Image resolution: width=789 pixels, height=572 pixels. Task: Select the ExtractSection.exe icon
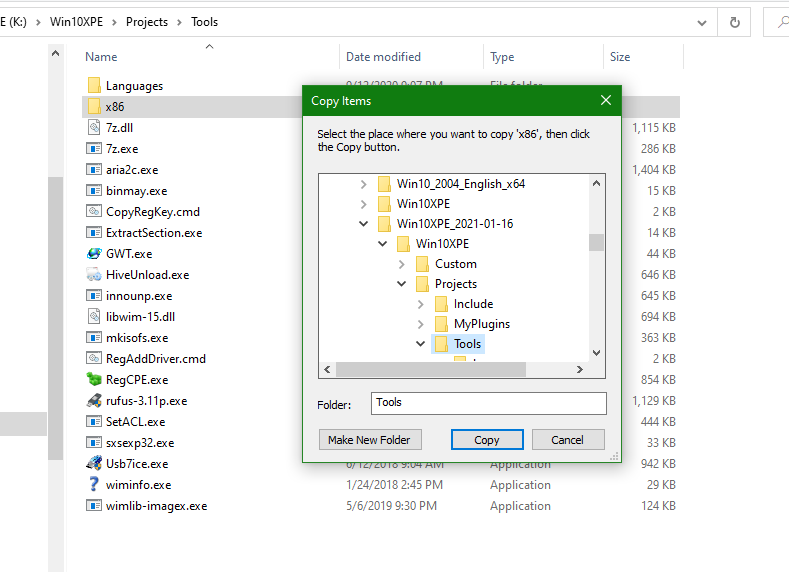click(x=94, y=232)
